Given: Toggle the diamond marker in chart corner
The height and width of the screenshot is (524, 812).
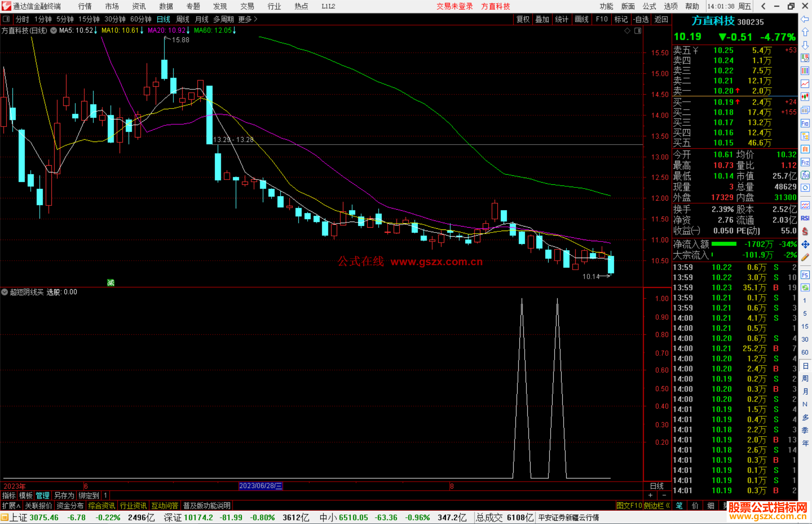Looking at the screenshot, I should [x=627, y=31].
